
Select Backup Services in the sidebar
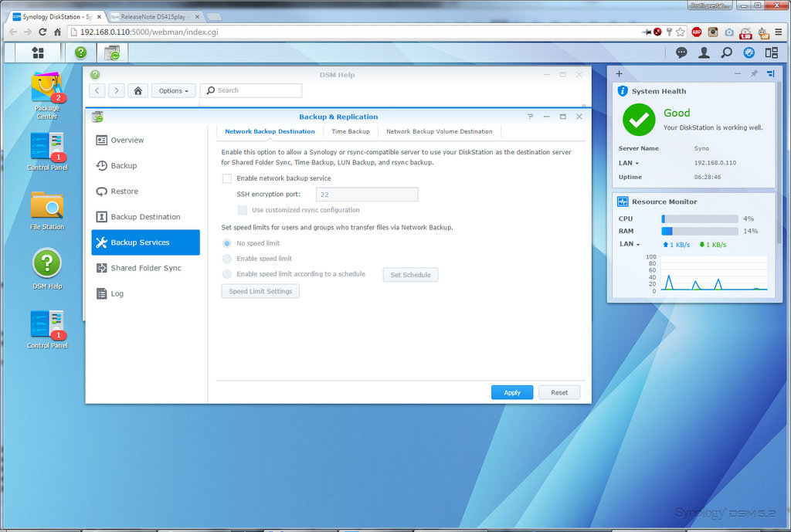point(145,242)
